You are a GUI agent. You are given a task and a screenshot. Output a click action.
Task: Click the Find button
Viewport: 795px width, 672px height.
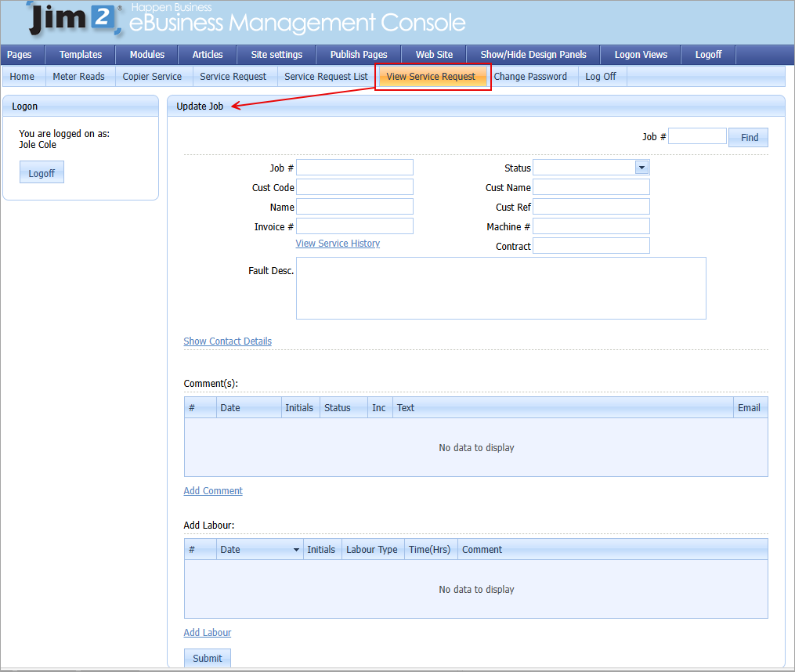(x=748, y=136)
